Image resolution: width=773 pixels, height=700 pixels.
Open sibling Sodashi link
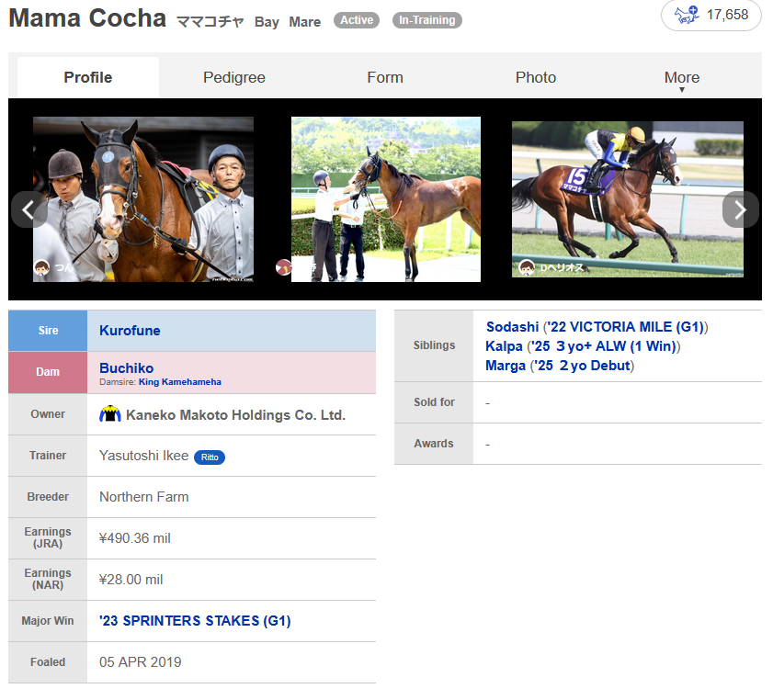click(512, 327)
